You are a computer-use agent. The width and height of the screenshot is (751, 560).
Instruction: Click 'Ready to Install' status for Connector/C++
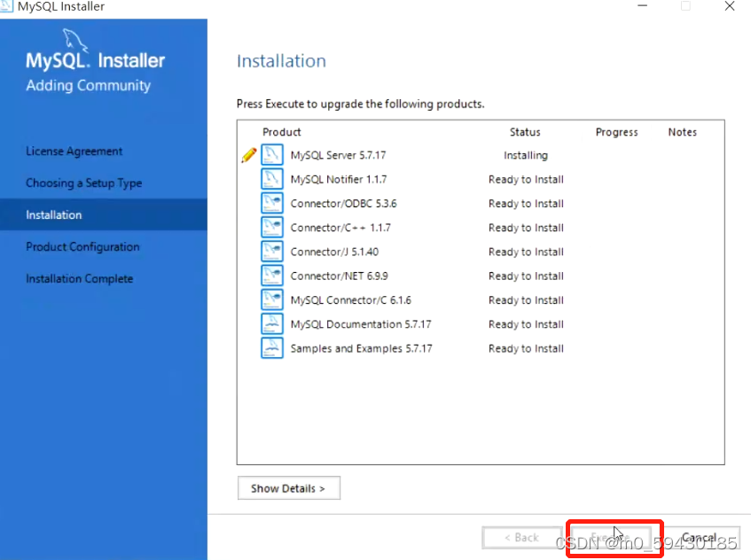(526, 228)
